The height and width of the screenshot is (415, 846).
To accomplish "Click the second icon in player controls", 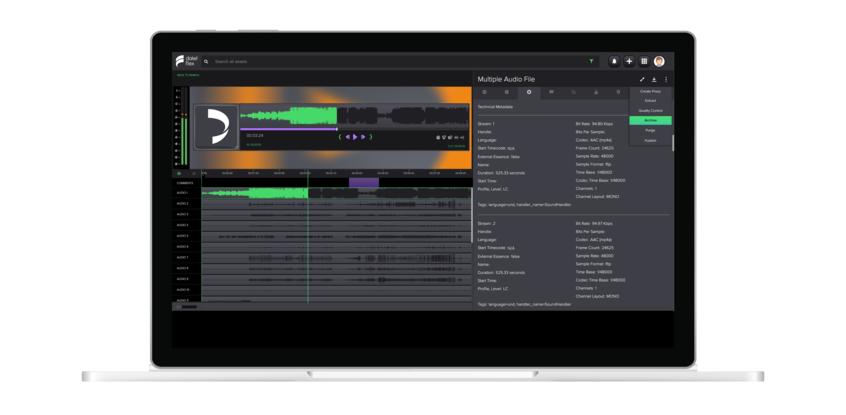I will point(444,137).
